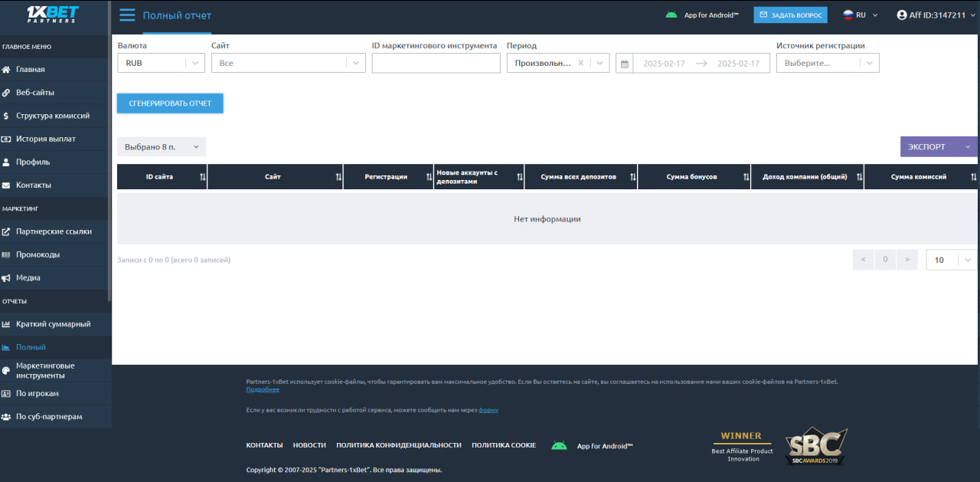Viewport: 980px width, 482px height.
Task: Sort by ID сайта column arrows
Action: [202, 177]
